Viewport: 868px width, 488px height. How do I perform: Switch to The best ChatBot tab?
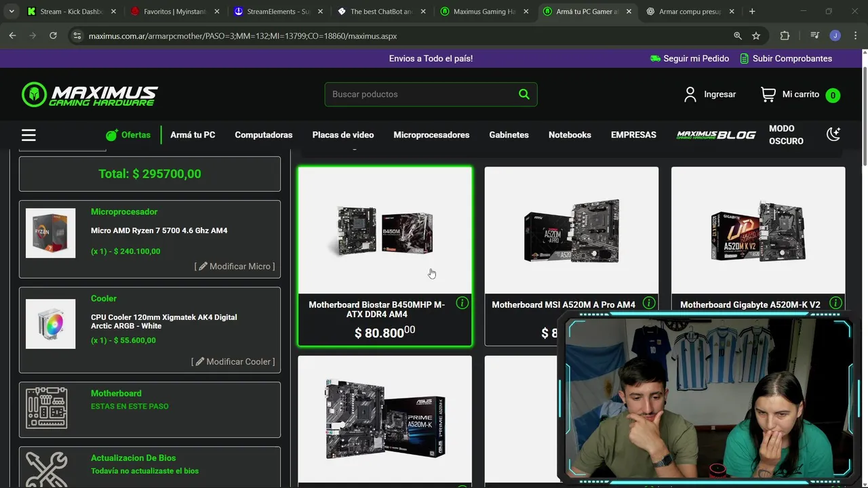(380, 12)
